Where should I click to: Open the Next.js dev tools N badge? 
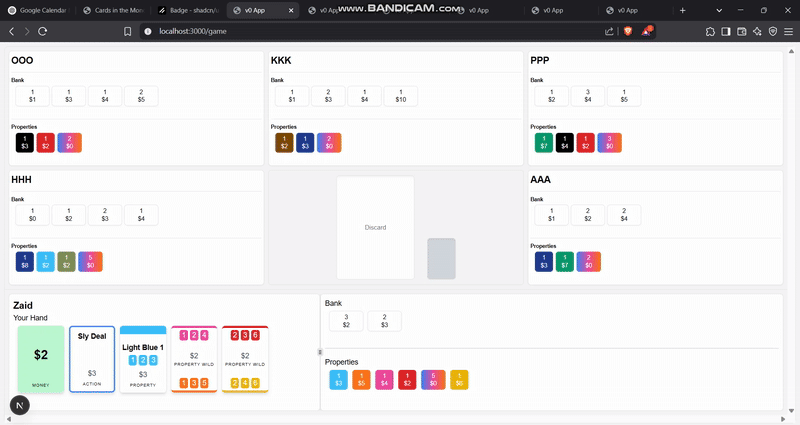tap(20, 406)
